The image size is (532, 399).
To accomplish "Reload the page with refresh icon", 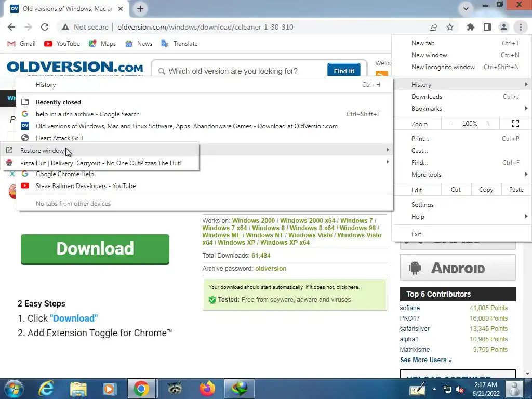I will (x=45, y=27).
